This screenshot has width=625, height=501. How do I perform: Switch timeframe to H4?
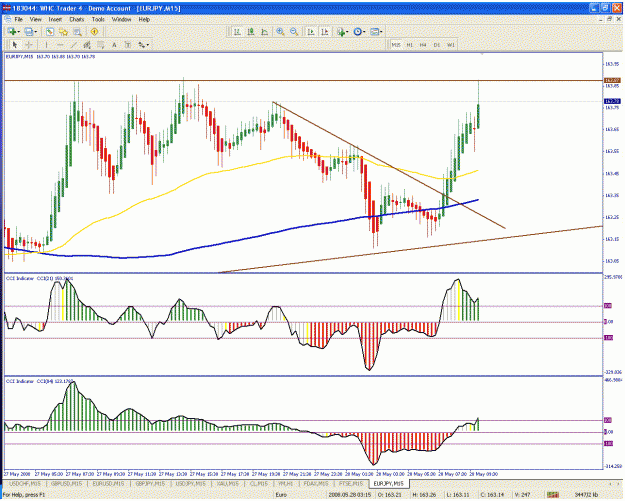(423, 45)
